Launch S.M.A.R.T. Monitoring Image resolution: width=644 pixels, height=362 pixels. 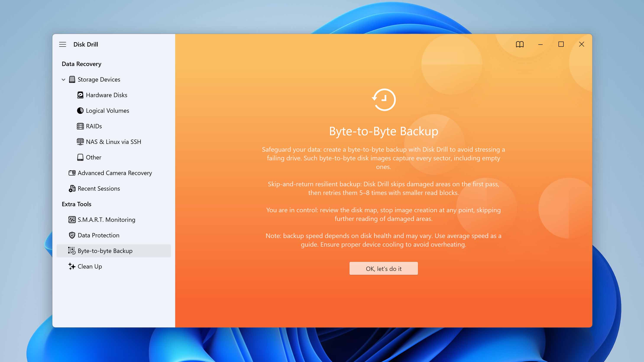(x=106, y=220)
